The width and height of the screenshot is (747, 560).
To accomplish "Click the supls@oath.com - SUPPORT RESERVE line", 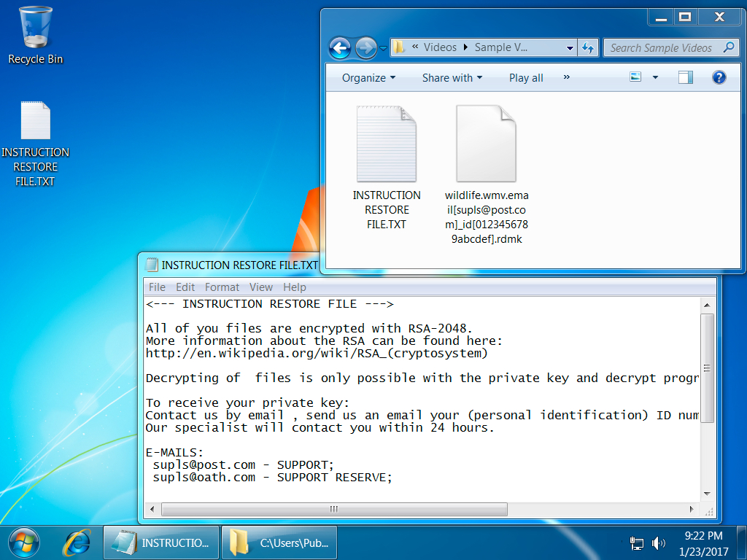I will 273,477.
